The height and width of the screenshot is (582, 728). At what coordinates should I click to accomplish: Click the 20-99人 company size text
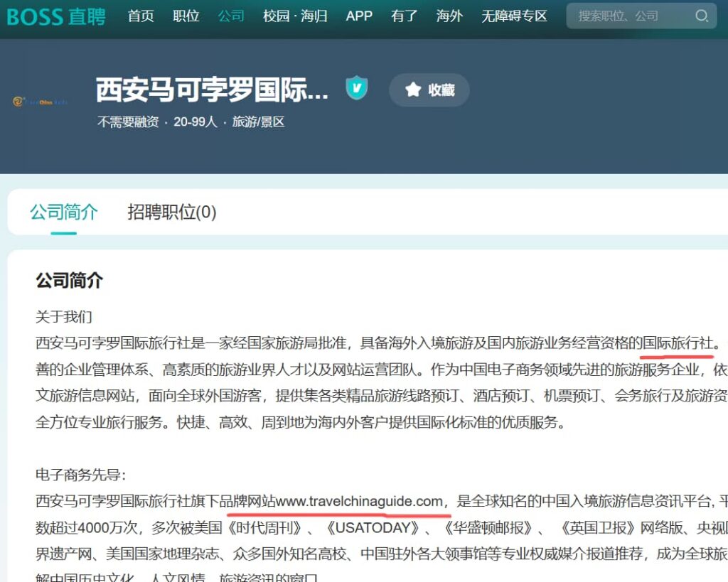click(x=196, y=122)
